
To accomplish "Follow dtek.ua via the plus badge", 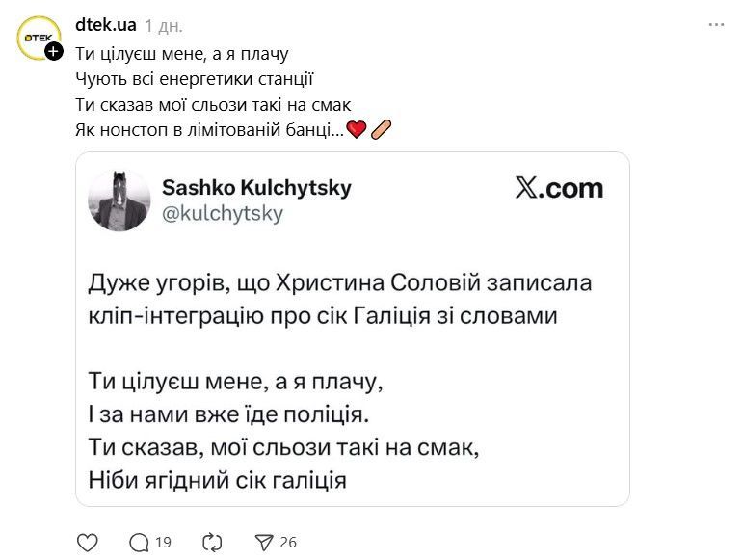I will (55, 50).
